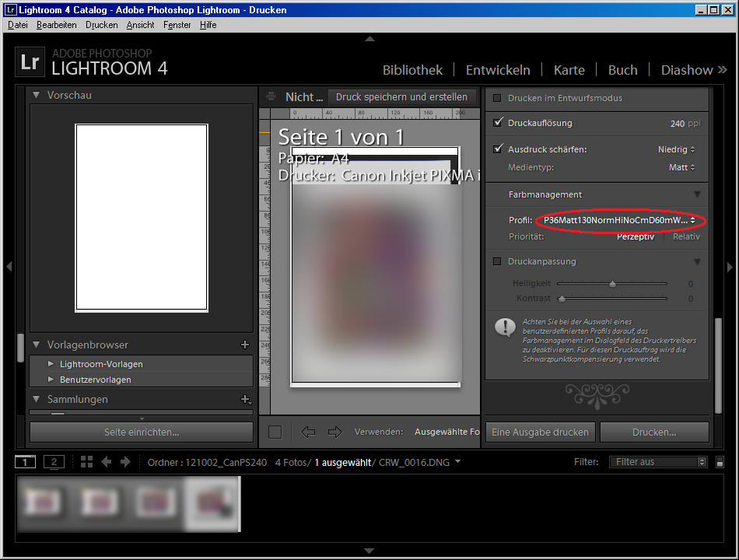Screen dimensions: 739x560
Task: Open the Filter aus dropdown
Action: pyautogui.click(x=658, y=461)
